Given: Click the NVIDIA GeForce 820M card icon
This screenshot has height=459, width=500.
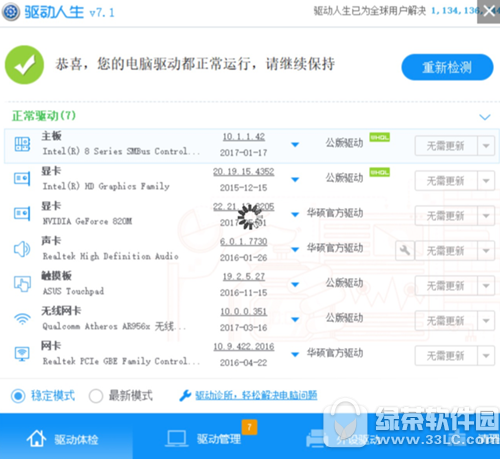Looking at the screenshot, I should [x=22, y=214].
